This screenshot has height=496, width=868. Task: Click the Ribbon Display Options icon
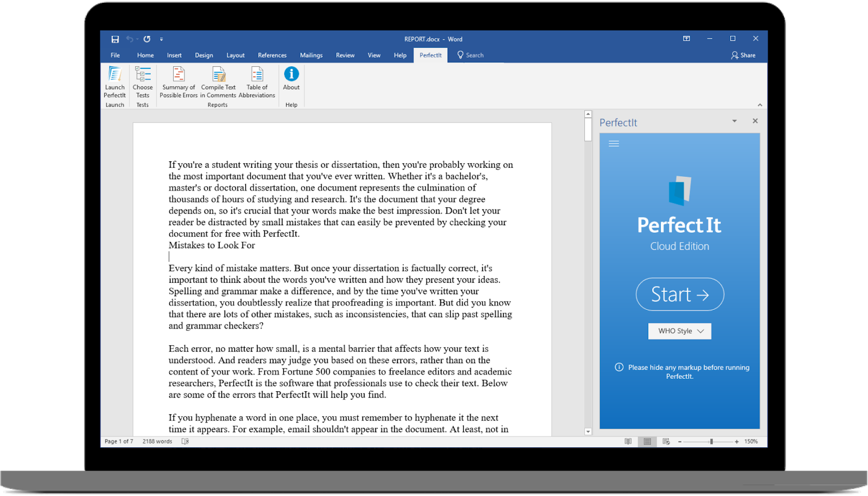click(687, 39)
